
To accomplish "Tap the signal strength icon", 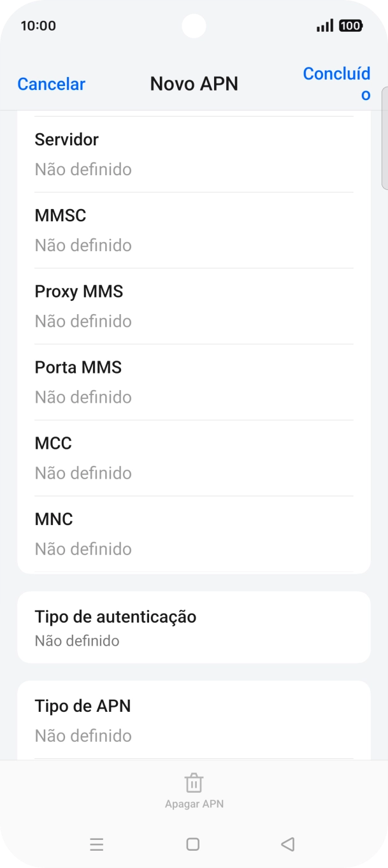I will coord(324,26).
